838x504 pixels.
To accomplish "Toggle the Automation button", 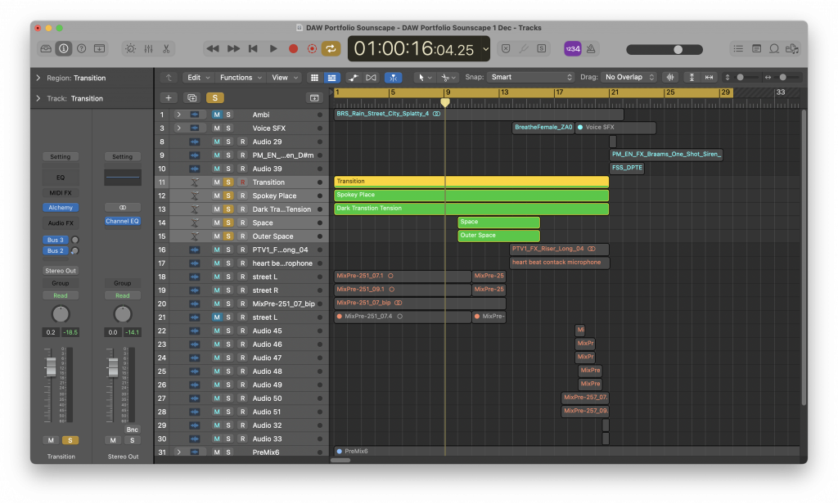I will coord(354,78).
